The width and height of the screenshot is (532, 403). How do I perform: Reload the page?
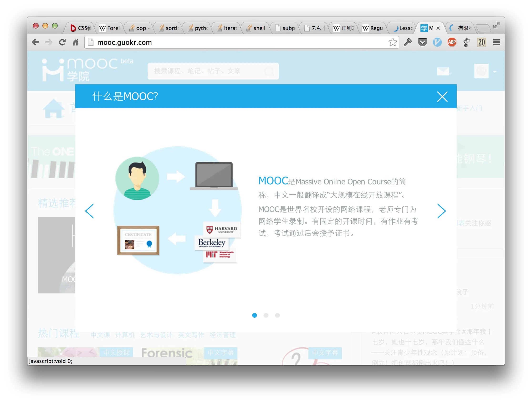coord(62,42)
